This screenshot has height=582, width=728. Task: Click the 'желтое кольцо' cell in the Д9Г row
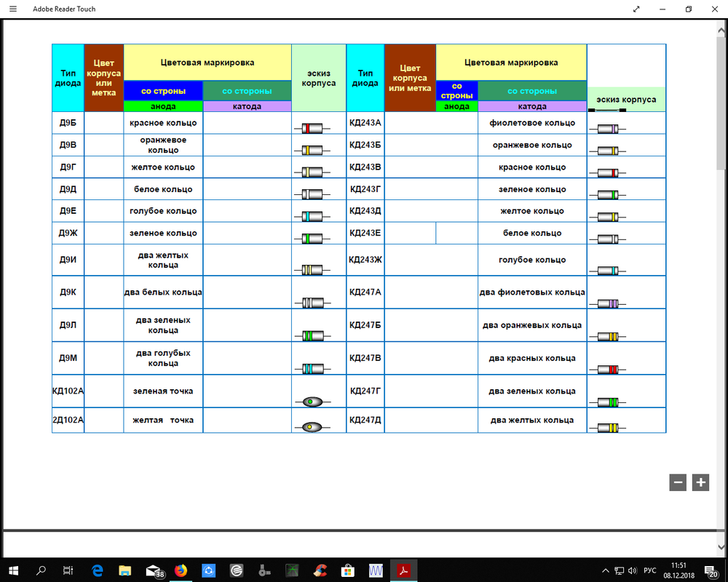coord(163,167)
